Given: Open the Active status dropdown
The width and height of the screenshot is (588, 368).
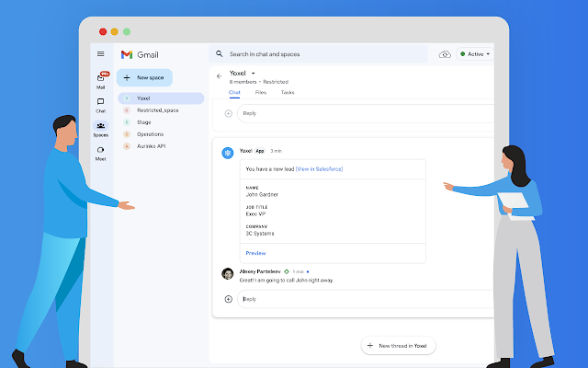Looking at the screenshot, I should pos(475,54).
